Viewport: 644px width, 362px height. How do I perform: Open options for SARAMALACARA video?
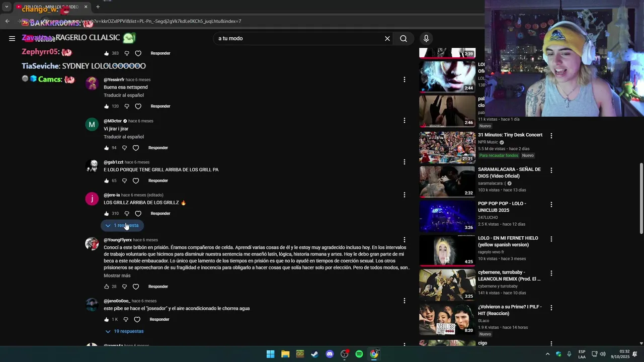click(551, 170)
